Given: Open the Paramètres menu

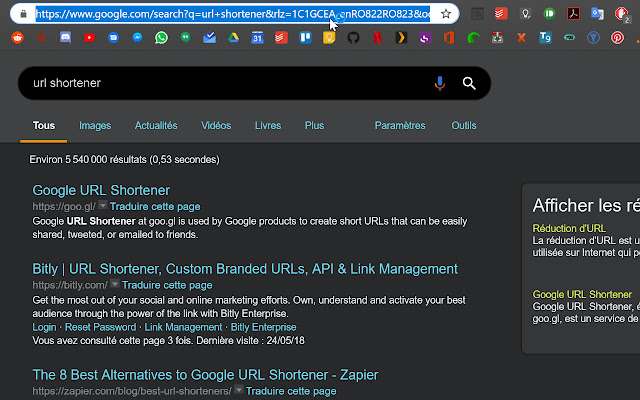Looking at the screenshot, I should [400, 125].
